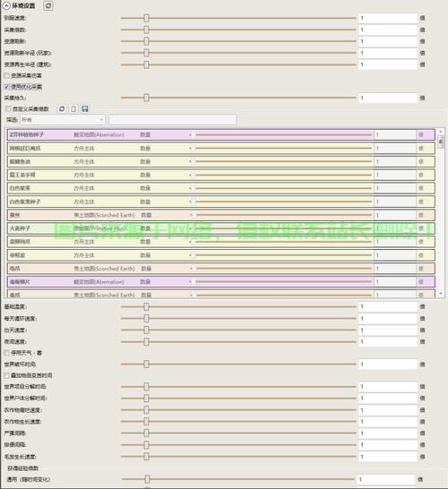Click the slider handle for 通用 experience multiplier
Image resolution: width=448 pixels, height=489 pixels.
tap(147, 479)
